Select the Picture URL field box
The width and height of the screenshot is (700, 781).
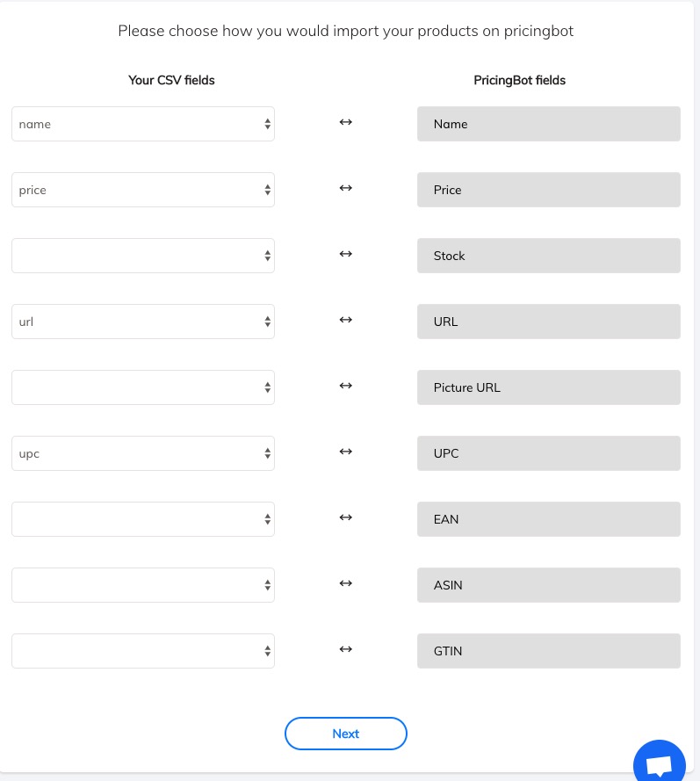(x=548, y=387)
